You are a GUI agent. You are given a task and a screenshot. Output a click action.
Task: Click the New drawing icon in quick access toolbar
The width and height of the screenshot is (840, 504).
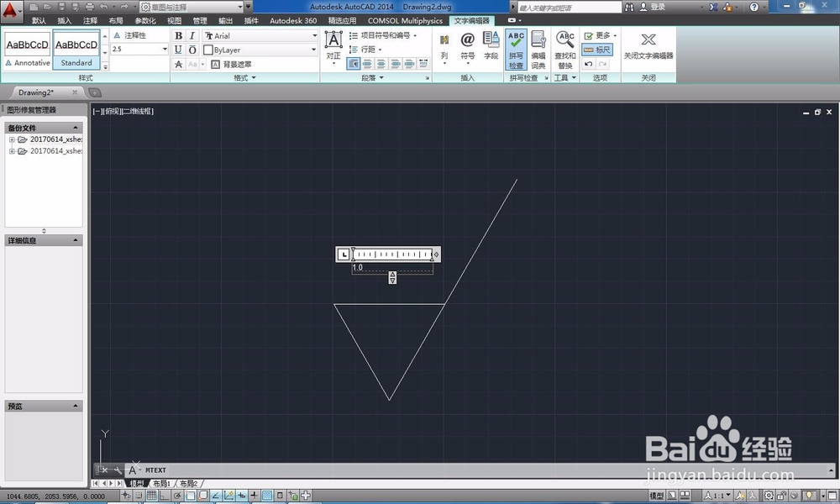(x=34, y=7)
